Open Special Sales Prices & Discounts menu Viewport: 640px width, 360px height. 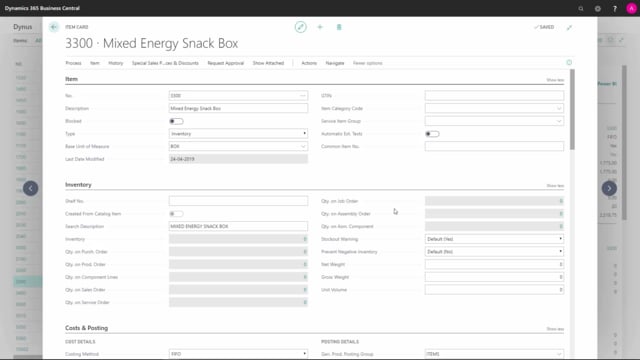click(165, 63)
